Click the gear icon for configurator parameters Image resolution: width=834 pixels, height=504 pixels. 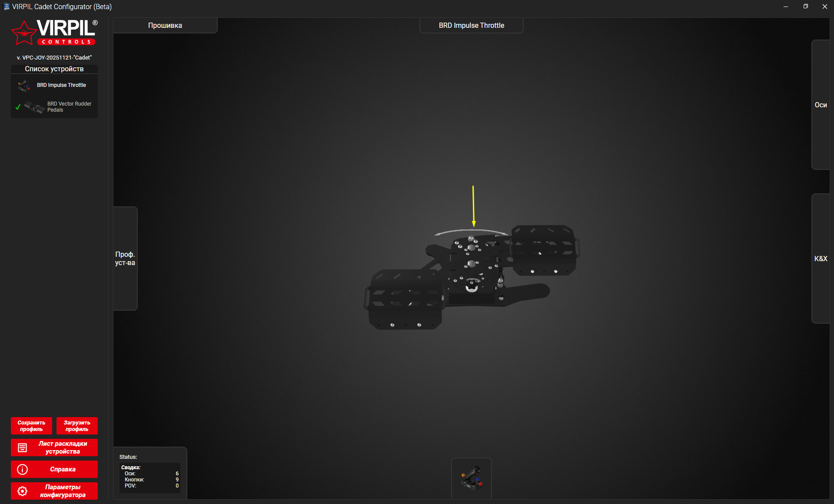pos(22,491)
